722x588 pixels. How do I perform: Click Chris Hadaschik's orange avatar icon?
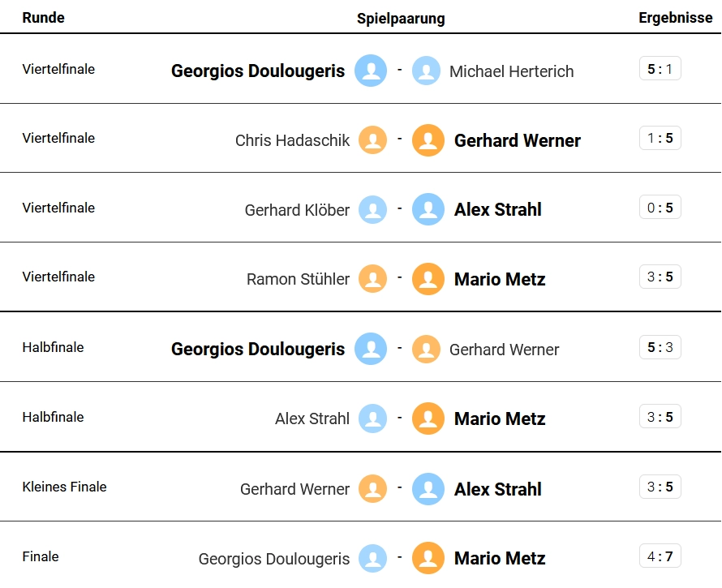point(372,140)
